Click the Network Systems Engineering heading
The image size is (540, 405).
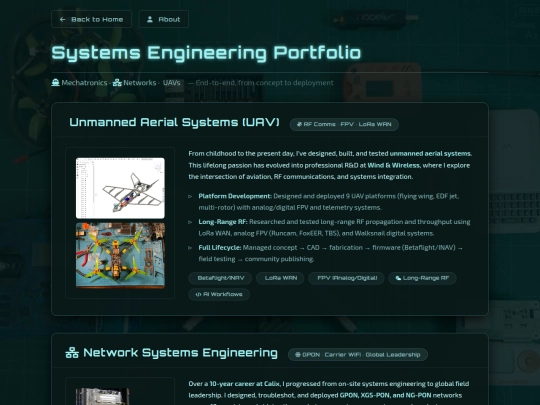(x=180, y=353)
